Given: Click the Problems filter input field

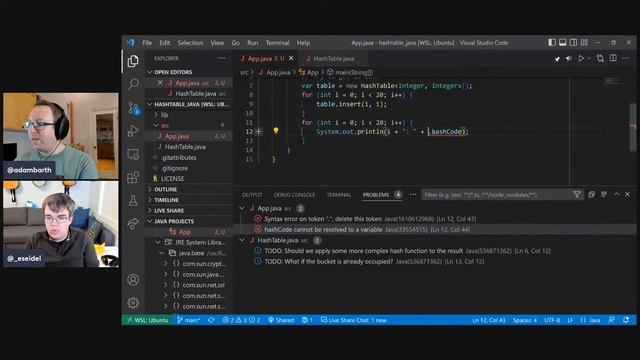Looking at the screenshot, I should pos(496,195).
